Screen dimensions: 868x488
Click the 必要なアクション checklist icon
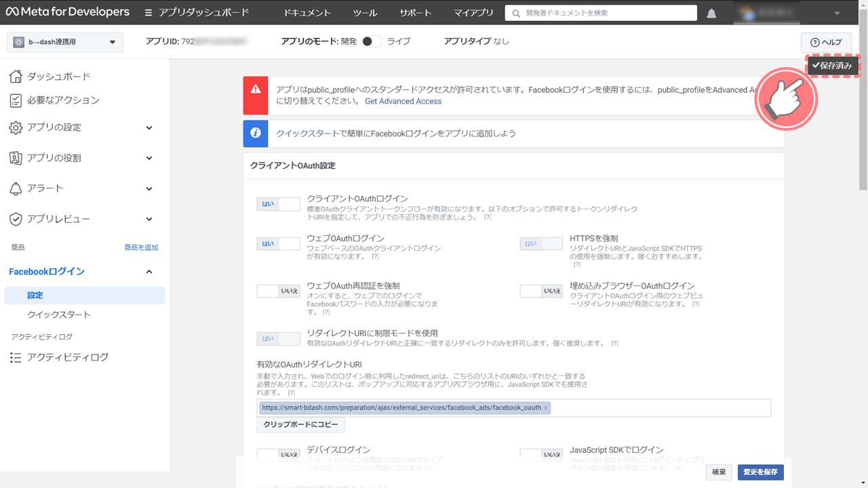click(16, 100)
